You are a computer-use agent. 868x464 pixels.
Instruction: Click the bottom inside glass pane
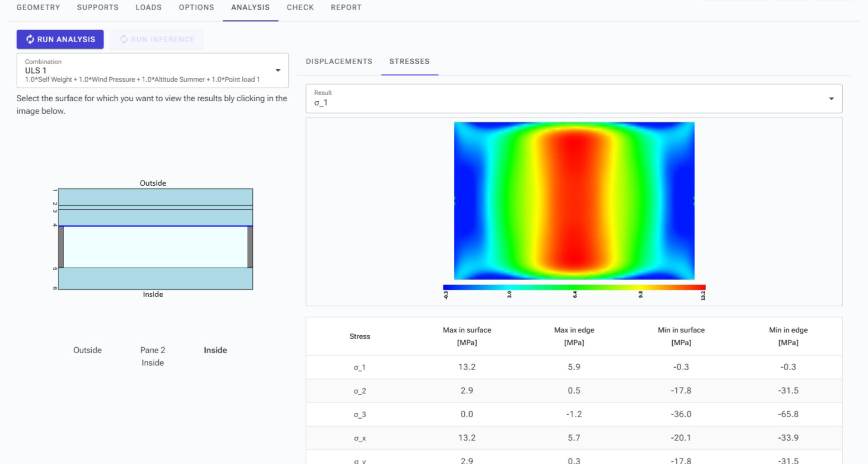click(x=156, y=278)
